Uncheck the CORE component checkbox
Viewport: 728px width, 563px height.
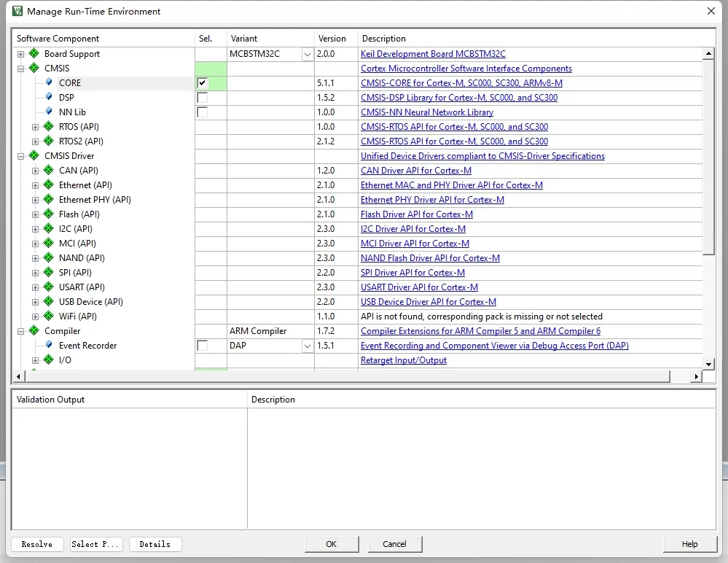pos(203,83)
